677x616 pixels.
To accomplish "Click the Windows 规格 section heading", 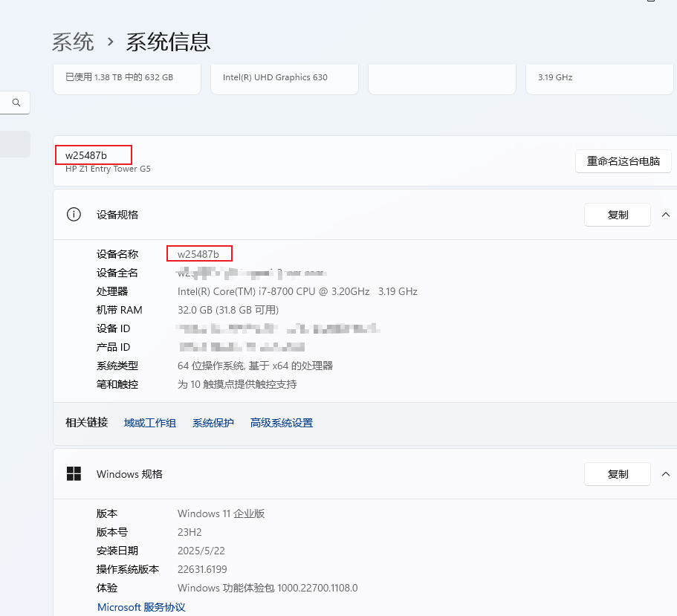I will (129, 474).
